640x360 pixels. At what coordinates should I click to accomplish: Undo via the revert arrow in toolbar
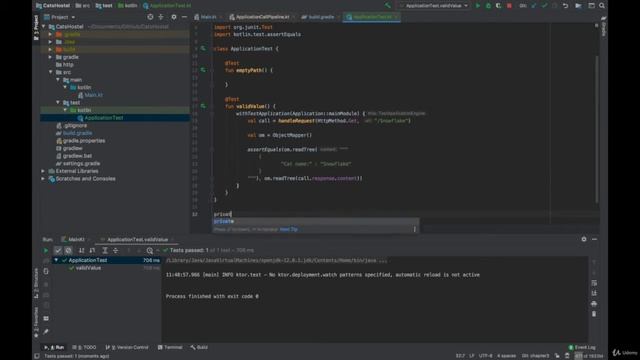coord(565,6)
